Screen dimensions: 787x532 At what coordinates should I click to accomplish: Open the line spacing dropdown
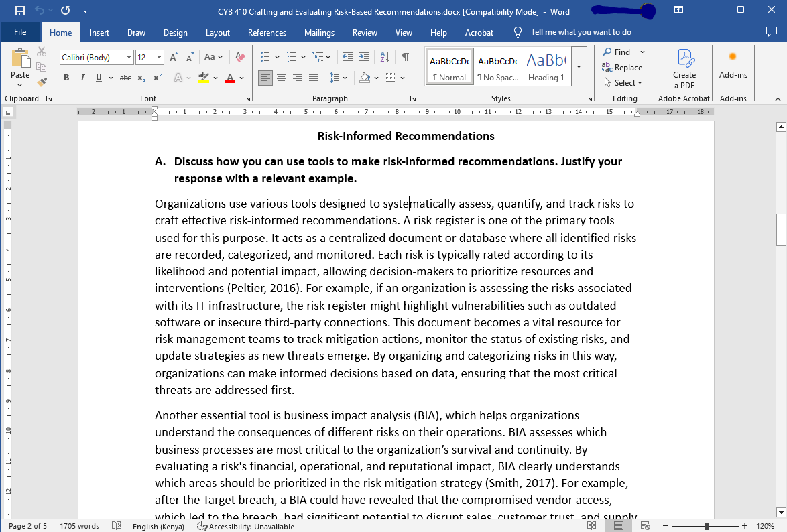pos(338,78)
